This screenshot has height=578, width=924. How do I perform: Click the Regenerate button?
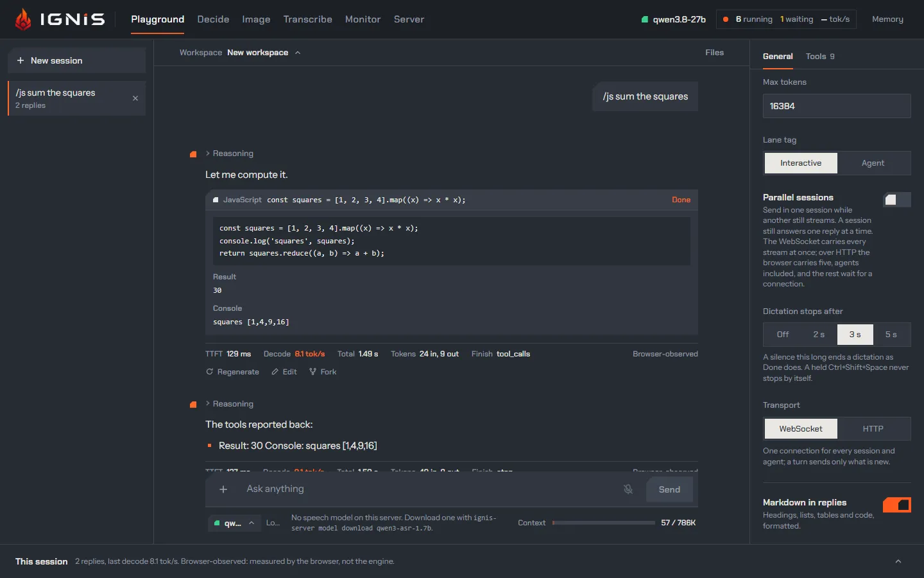[232, 372]
